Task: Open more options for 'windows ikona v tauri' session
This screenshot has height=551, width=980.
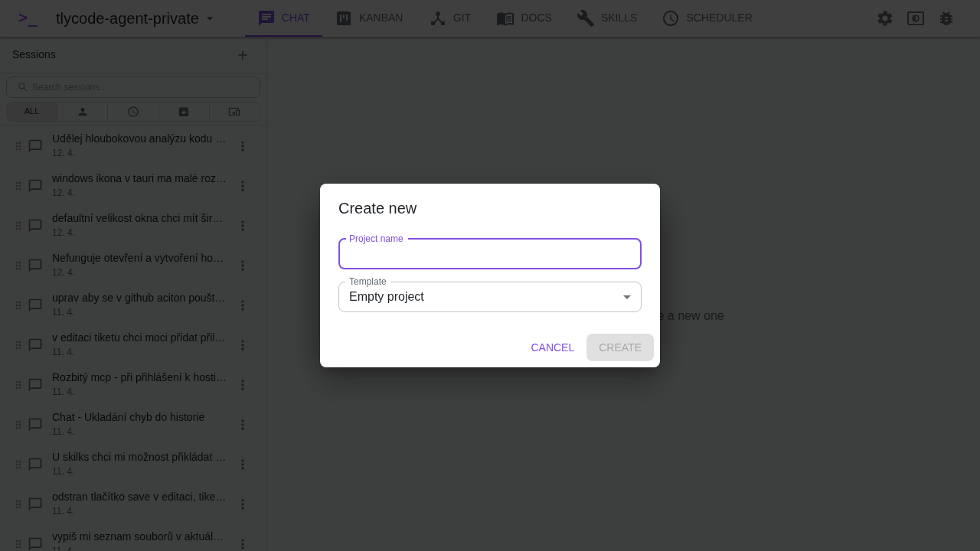Action: point(243,186)
